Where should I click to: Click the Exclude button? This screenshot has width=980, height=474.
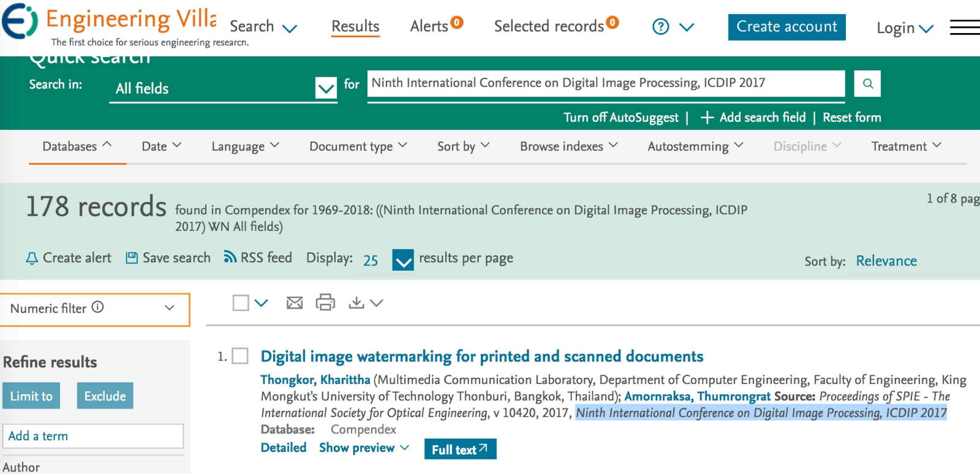tap(105, 396)
